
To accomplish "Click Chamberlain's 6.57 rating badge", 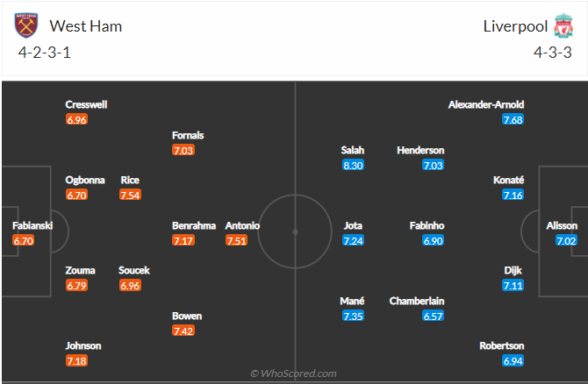I will click(434, 316).
